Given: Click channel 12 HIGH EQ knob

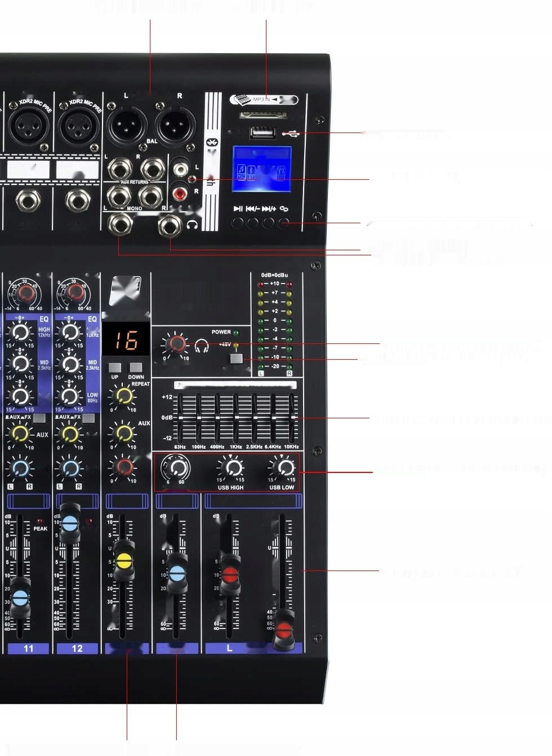Looking at the screenshot, I should click(70, 333).
